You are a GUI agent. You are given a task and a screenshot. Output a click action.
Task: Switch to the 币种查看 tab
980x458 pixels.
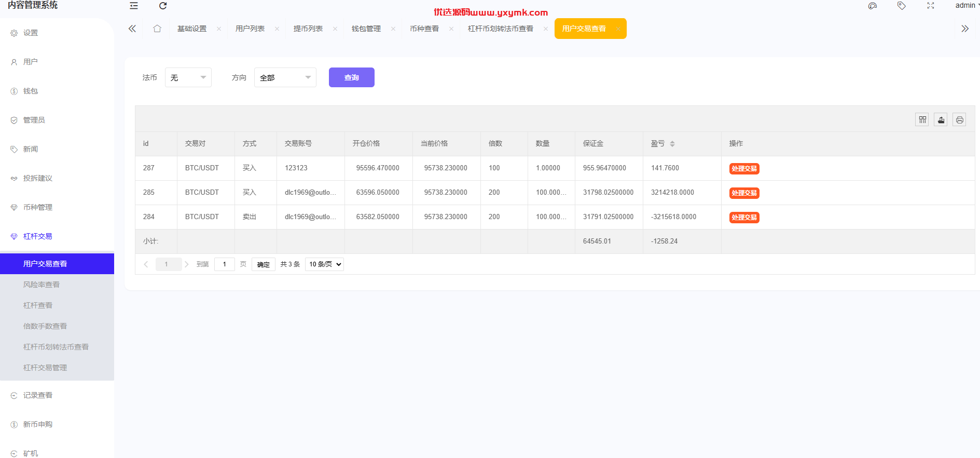424,29
